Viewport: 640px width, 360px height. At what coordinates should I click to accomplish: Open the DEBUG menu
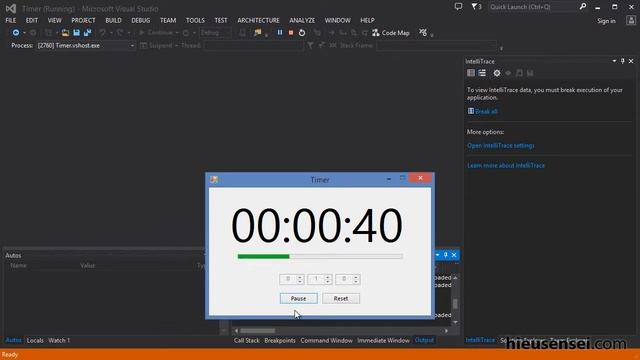tap(140, 20)
